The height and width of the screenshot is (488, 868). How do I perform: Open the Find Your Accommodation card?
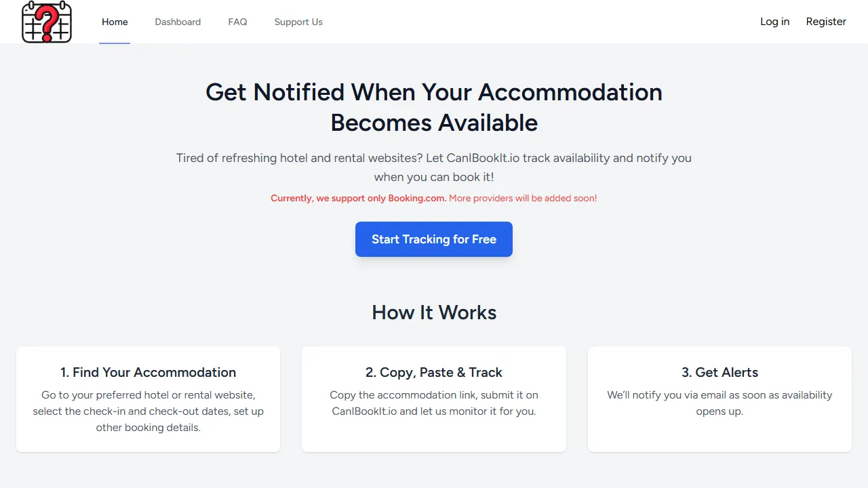148,399
